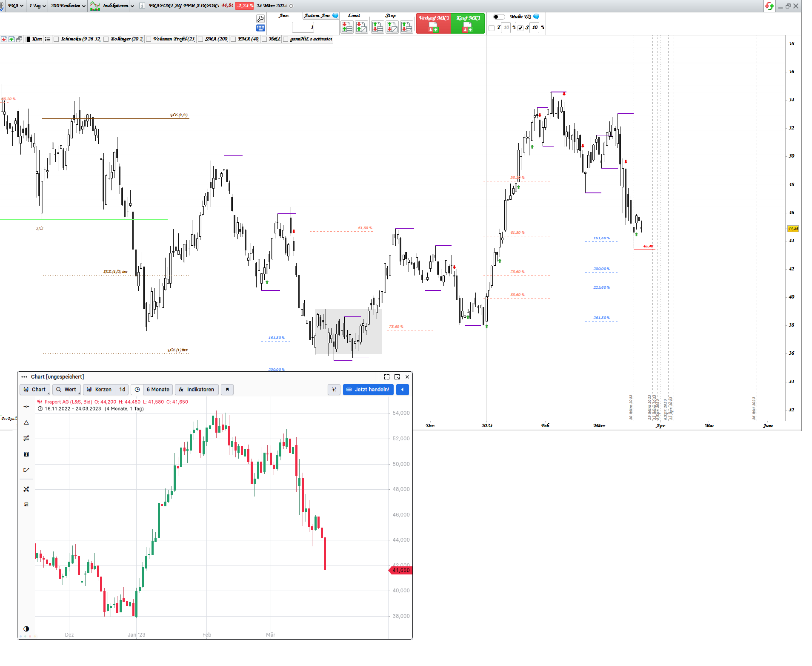The width and height of the screenshot is (812, 666).
Task: Open drawing settings tools icon in small chart
Action: point(26,489)
